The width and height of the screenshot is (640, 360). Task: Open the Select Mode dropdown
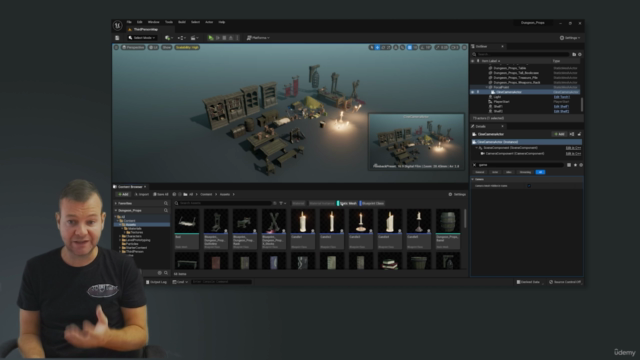(x=142, y=38)
